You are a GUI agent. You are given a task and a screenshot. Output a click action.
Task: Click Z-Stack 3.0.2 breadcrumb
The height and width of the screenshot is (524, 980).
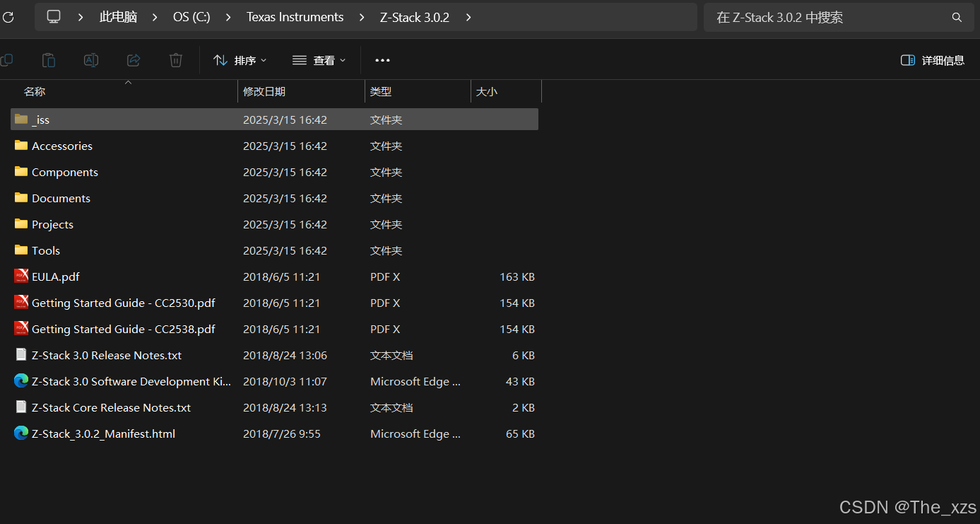[x=415, y=17]
